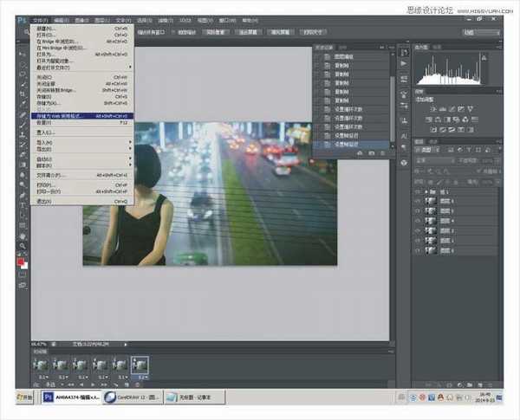Select the Zoom tool in the toolbox

click(23, 245)
